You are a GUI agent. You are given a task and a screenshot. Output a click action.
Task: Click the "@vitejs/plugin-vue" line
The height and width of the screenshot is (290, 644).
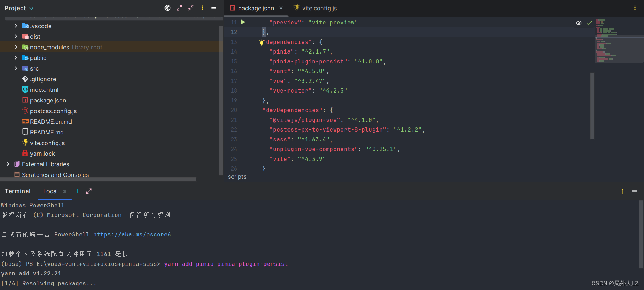tap(324, 120)
